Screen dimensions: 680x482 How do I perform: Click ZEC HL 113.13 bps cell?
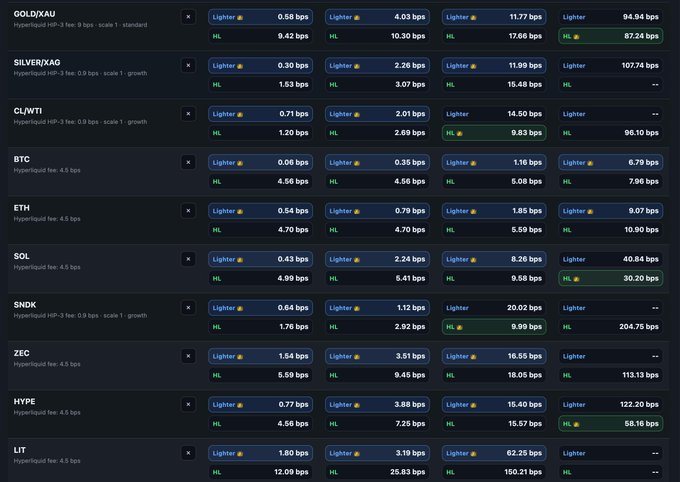click(x=611, y=375)
